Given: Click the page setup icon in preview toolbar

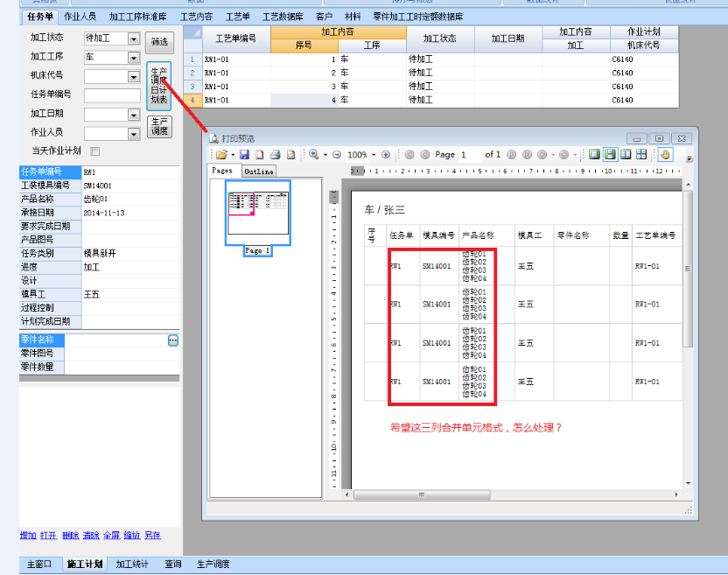Looking at the screenshot, I should pos(260,155).
